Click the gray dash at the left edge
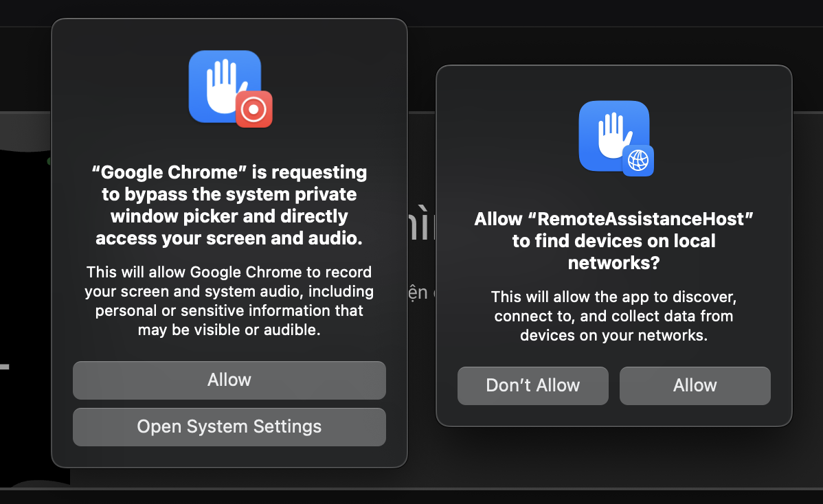Screen dimensions: 823x504 pyautogui.click(x=5, y=367)
